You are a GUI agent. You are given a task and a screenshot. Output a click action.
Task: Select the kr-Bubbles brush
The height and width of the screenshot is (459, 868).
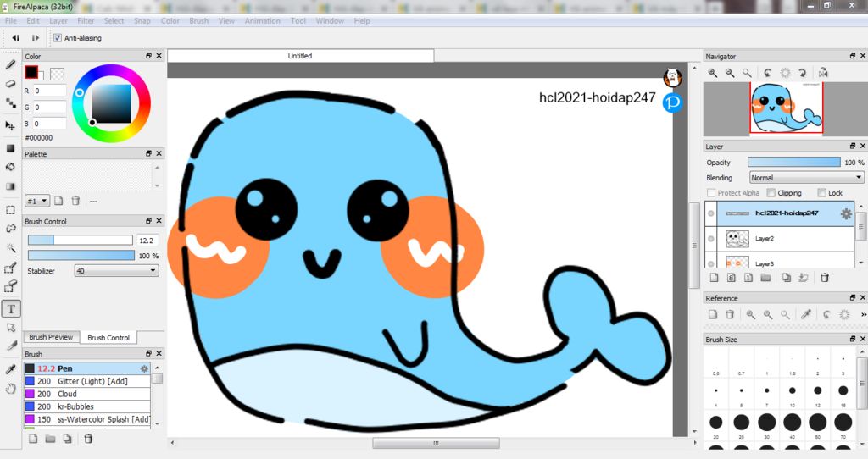tap(87, 406)
